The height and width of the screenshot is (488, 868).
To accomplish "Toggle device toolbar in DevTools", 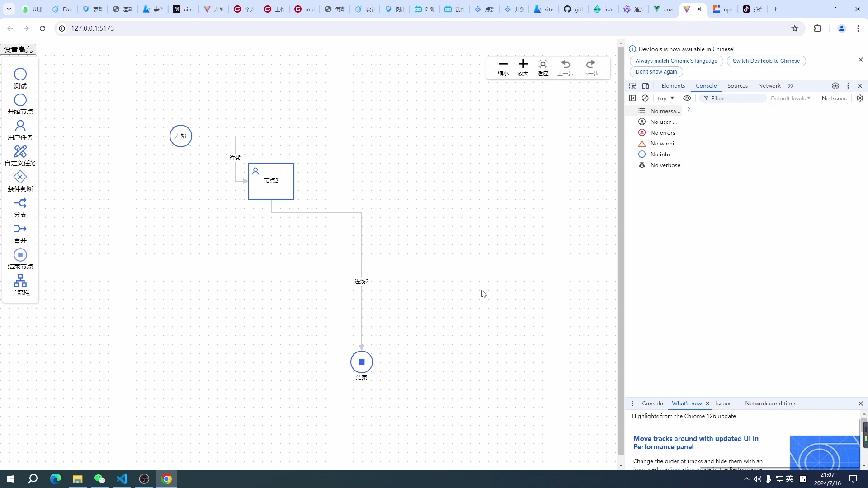I will [646, 86].
